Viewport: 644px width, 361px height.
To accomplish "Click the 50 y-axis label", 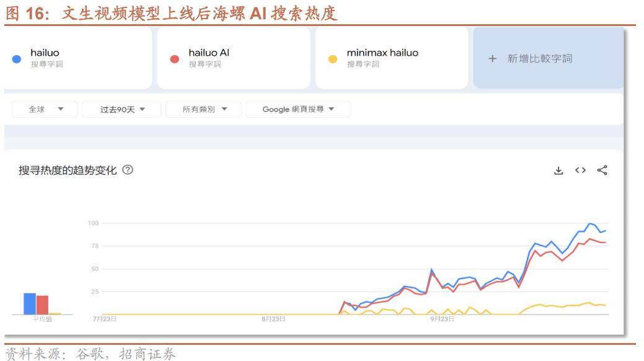I will click(95, 269).
